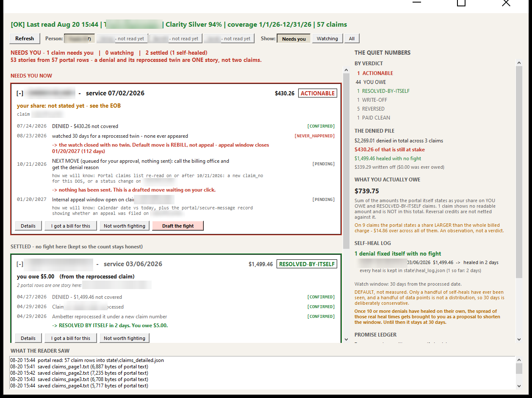532x398 pixels.
Task: Click the reader log scrollbar up arrow
Action: 519,360
